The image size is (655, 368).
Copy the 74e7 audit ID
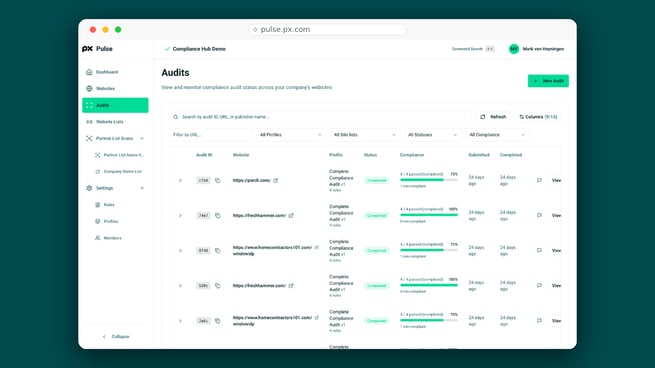tap(218, 216)
